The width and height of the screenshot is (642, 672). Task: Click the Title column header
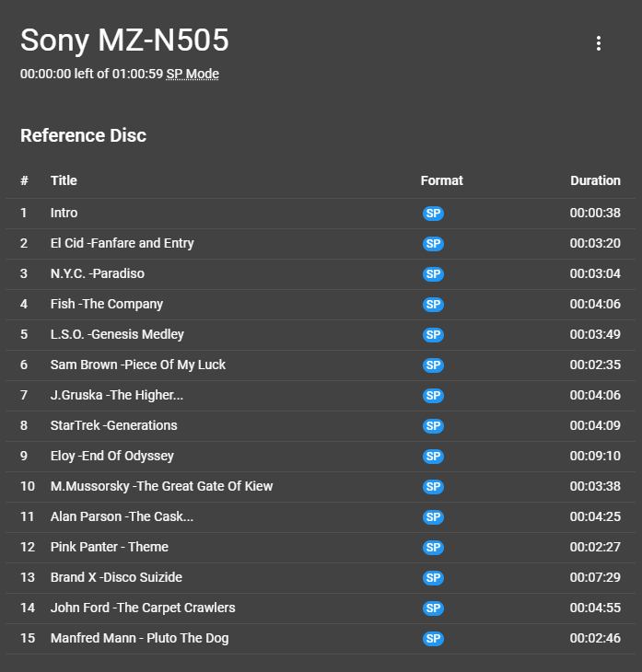pyautogui.click(x=64, y=180)
